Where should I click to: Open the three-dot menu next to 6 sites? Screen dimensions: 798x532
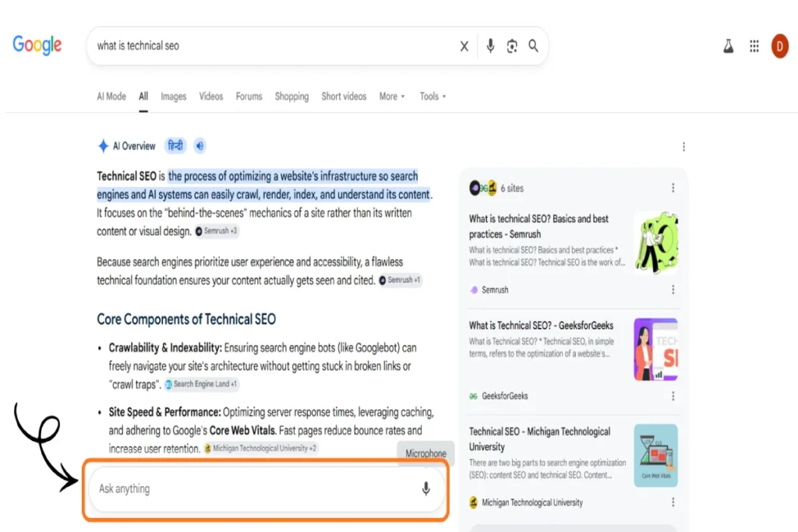[x=673, y=188]
